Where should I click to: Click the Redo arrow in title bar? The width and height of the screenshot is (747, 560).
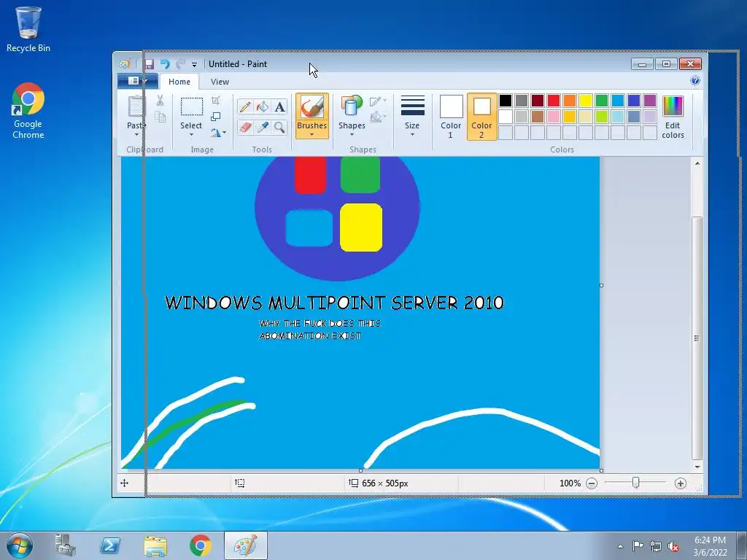(180, 64)
